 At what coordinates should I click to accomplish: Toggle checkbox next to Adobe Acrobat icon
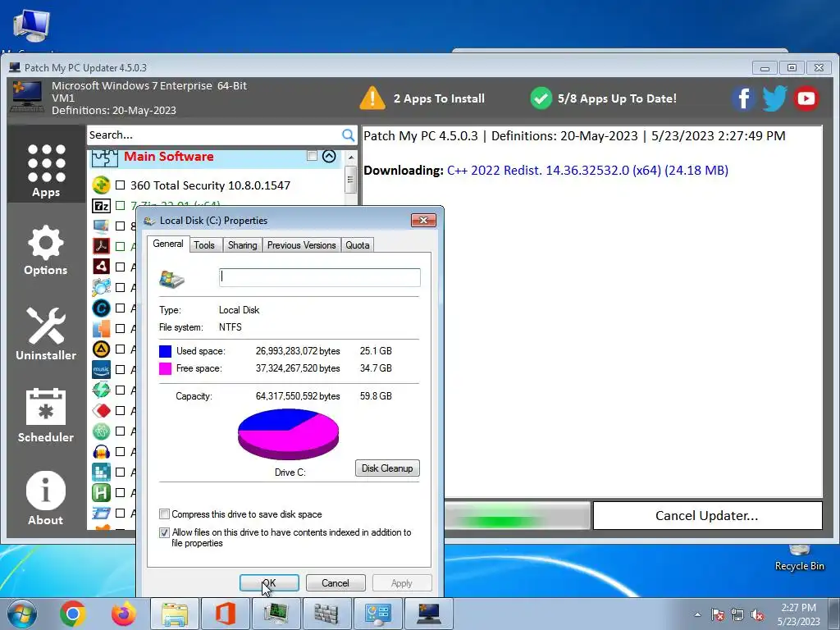[x=121, y=246]
